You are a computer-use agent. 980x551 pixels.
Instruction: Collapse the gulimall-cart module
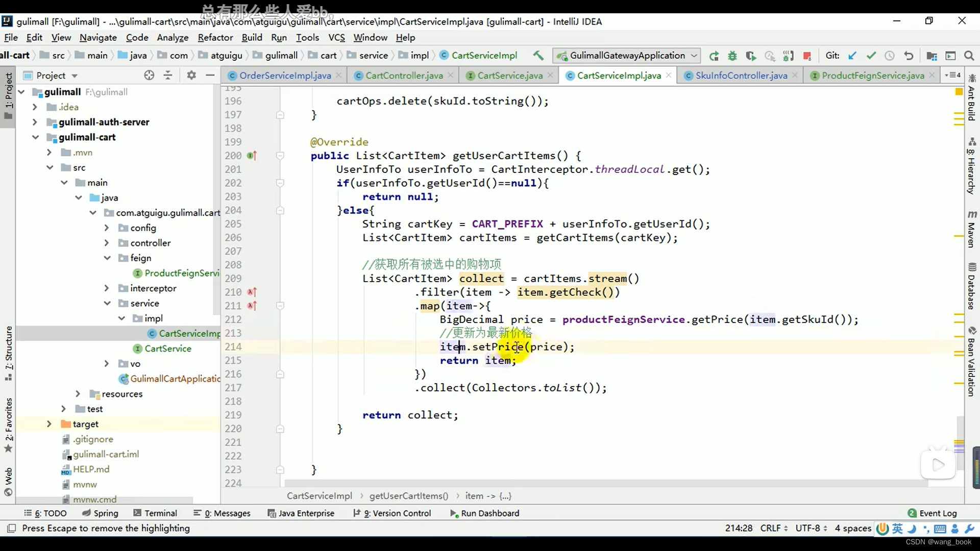click(35, 137)
